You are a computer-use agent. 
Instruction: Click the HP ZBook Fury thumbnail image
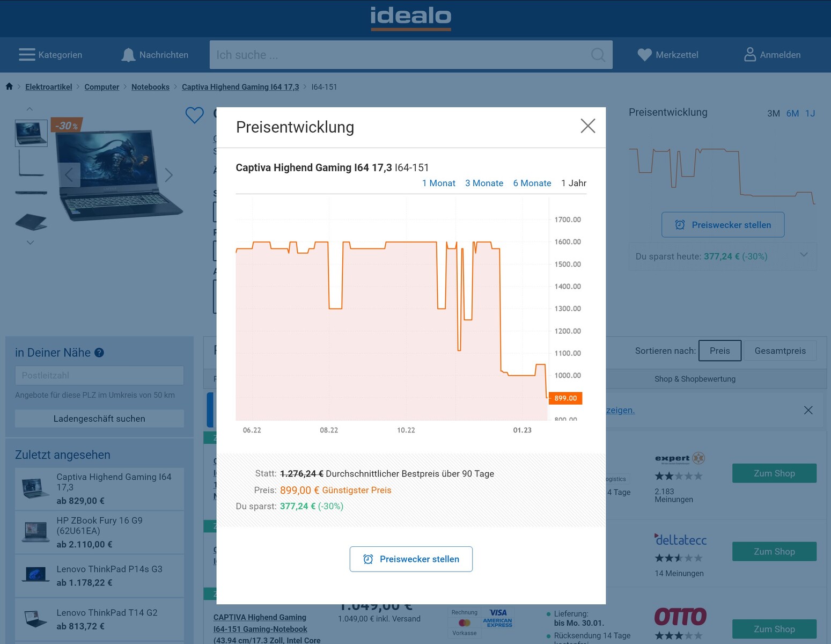(36, 532)
